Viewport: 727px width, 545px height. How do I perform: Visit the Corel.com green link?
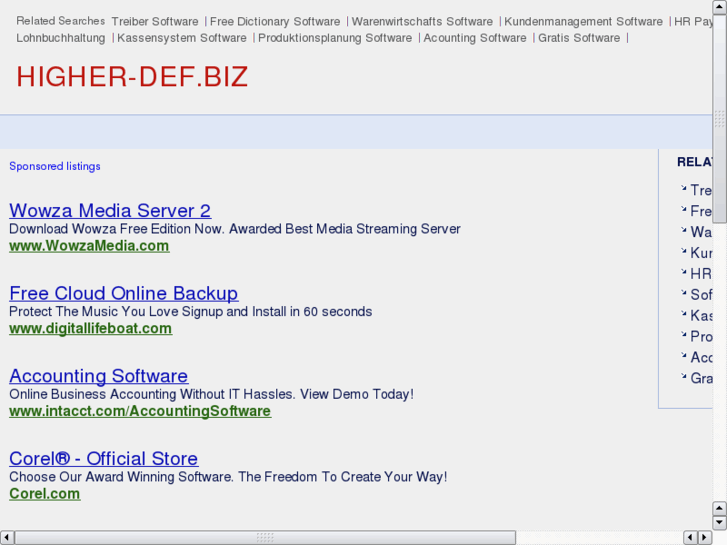coord(45,494)
